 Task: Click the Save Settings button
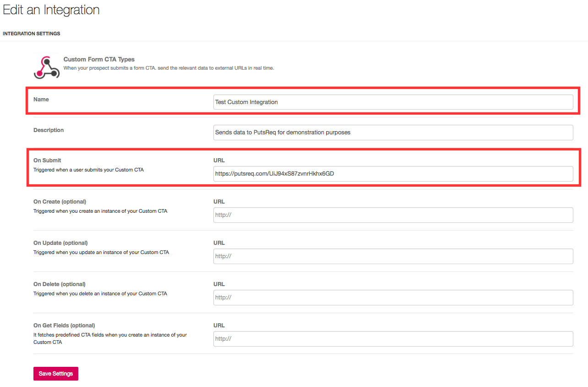click(56, 374)
